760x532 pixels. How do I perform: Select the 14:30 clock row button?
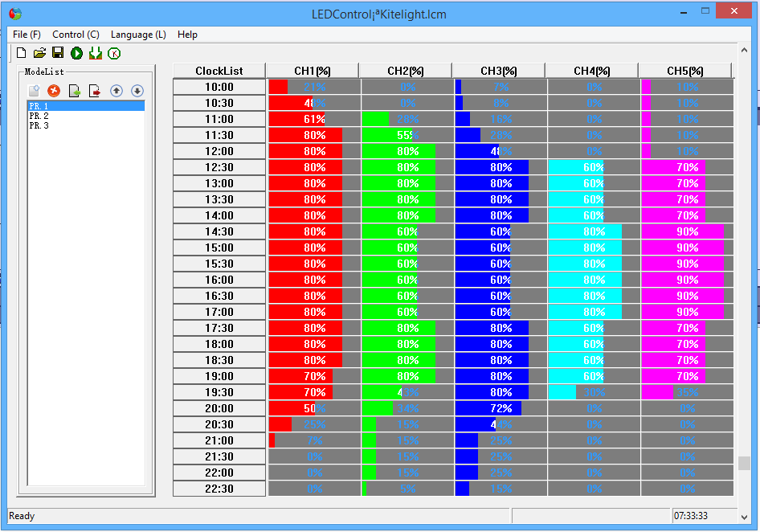[x=219, y=231]
